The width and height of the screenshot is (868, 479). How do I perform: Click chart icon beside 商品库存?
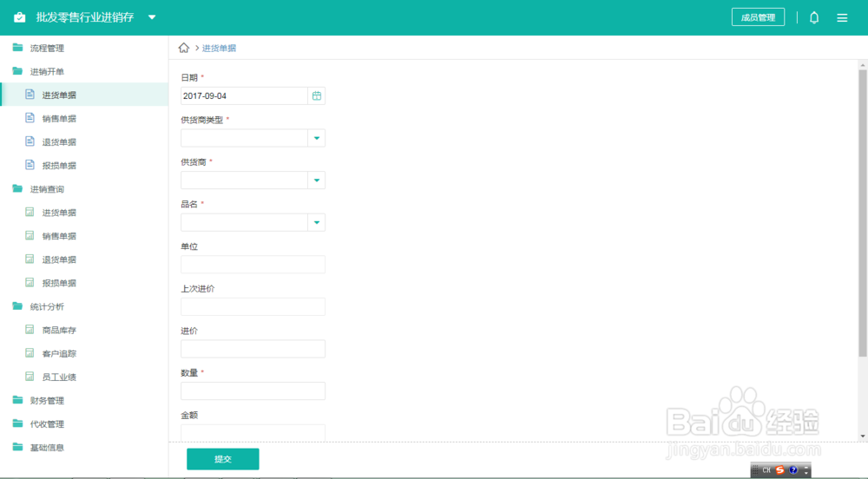pos(30,330)
